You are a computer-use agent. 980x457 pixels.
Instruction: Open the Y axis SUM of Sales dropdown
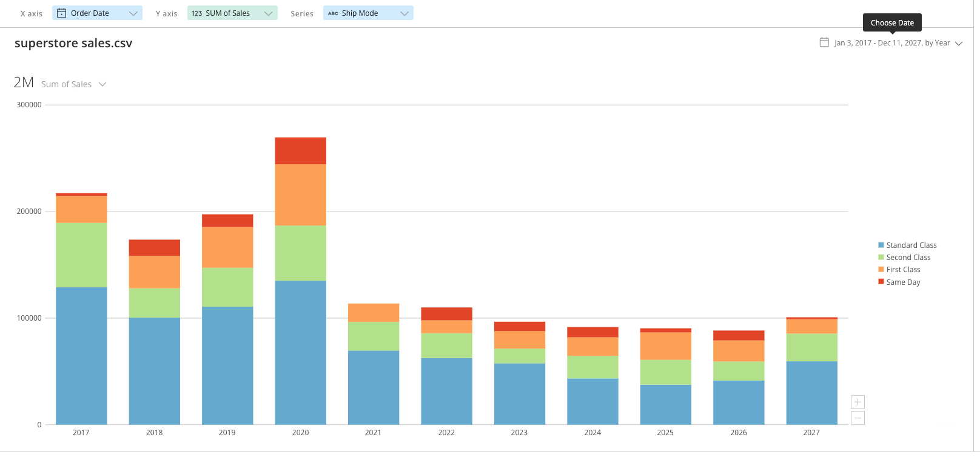point(268,13)
